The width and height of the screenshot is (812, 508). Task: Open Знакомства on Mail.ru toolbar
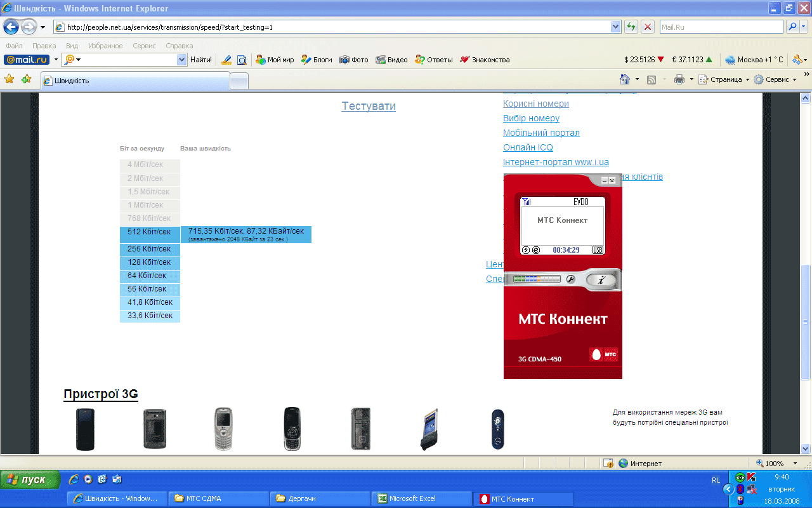(485, 60)
